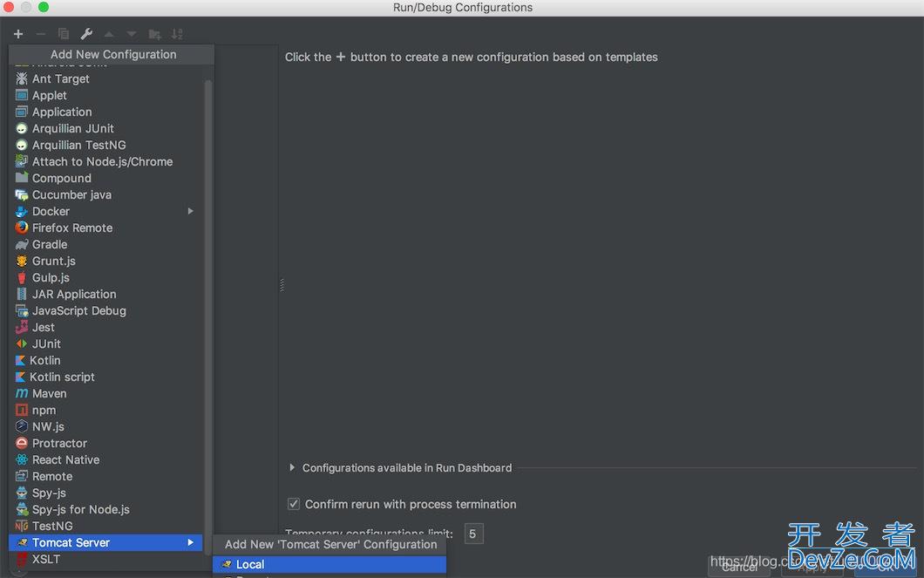The image size is (924, 578).
Task: Toggle Confirm rerun with process termination
Action: [x=294, y=504]
